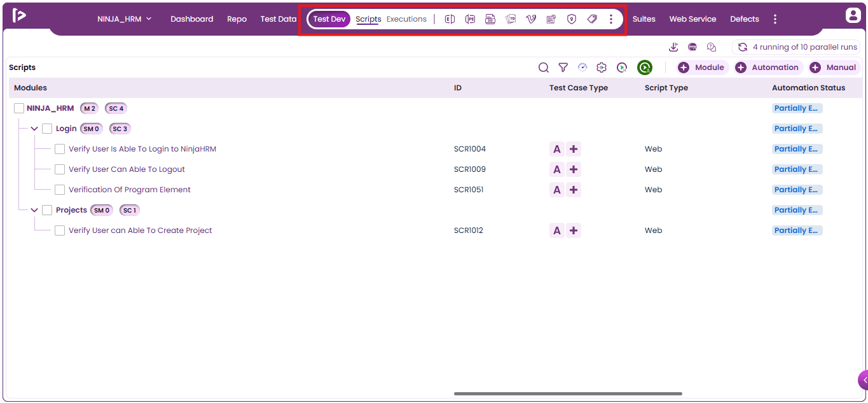
Task: Click the download client icon
Action: [674, 47]
